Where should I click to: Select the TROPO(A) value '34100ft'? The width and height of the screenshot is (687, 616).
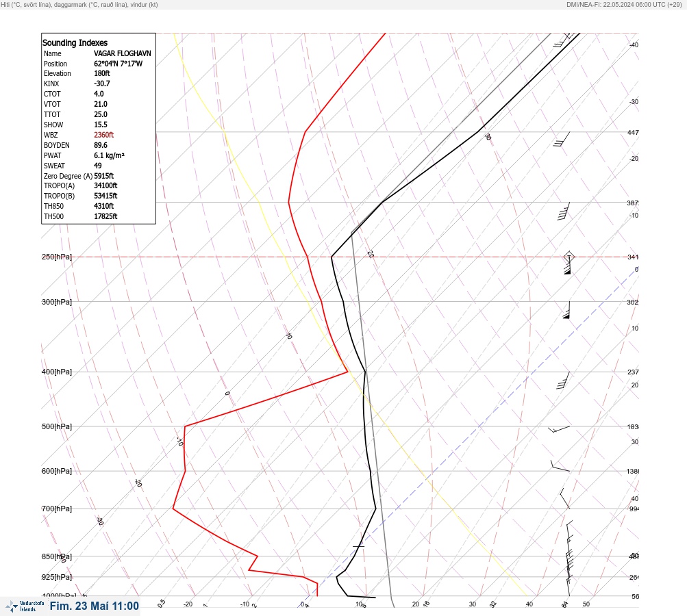pos(105,185)
